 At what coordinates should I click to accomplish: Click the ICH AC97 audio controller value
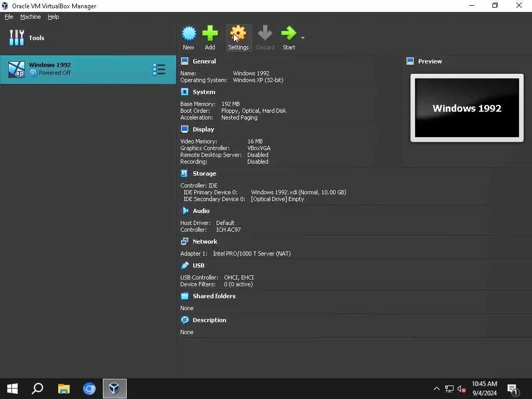pos(229,229)
